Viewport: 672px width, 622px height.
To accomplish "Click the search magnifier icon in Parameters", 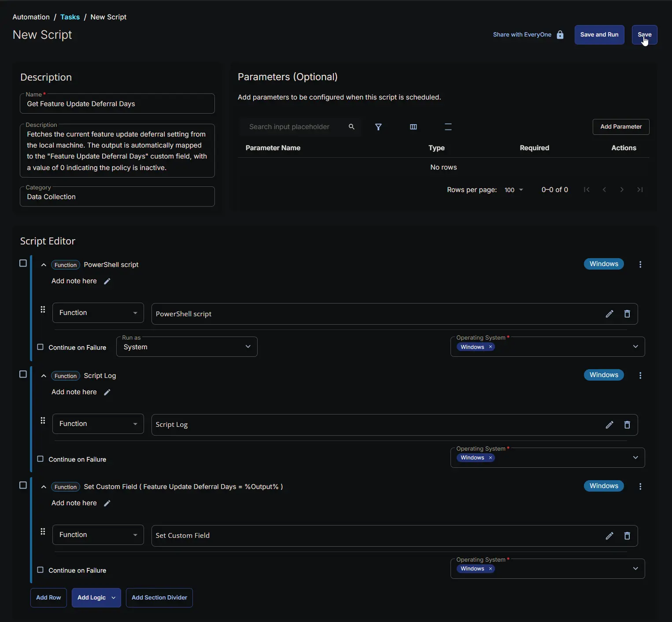I will [x=351, y=127].
